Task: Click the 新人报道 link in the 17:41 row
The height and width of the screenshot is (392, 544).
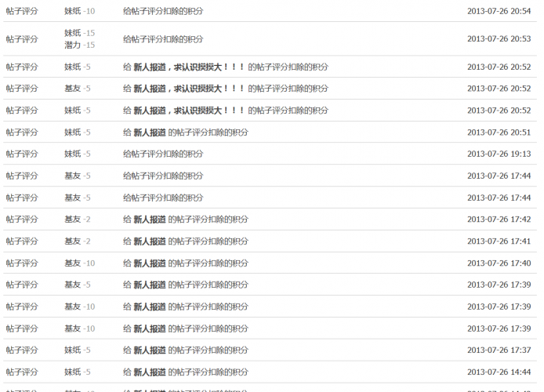Action: [x=149, y=241]
